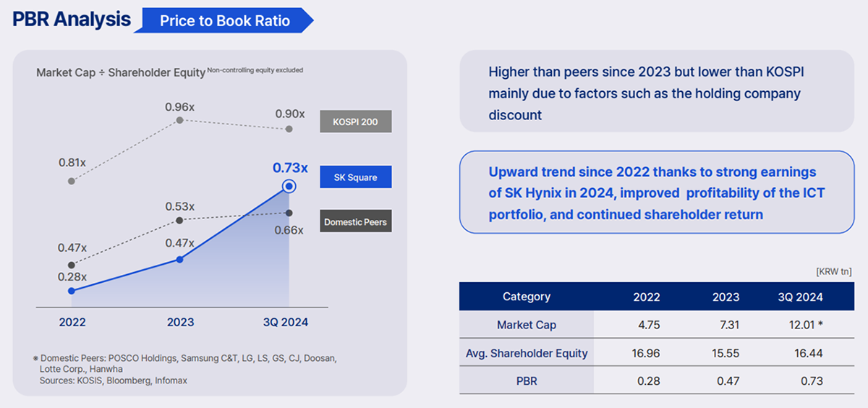Select the Market Cap row label

[x=527, y=325]
